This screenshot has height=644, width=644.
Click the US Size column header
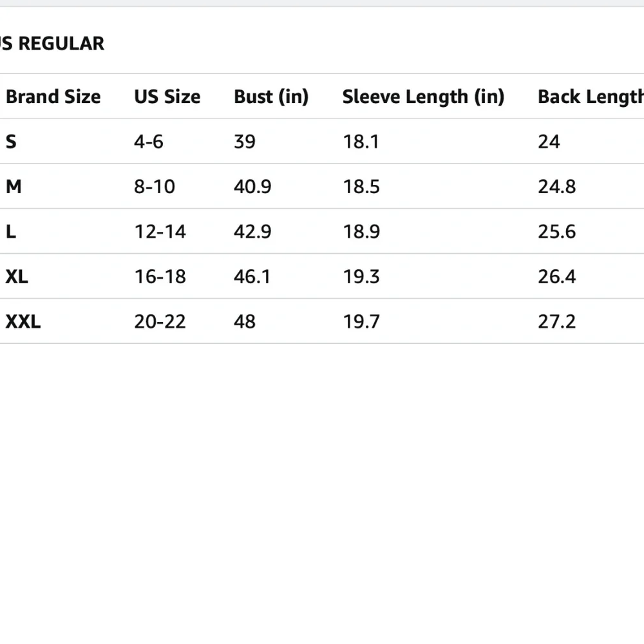[167, 97]
